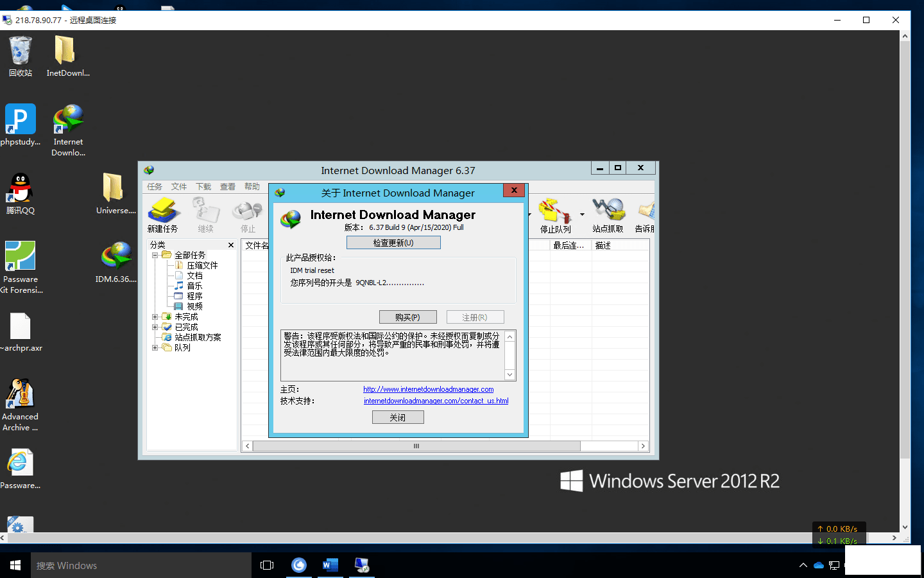The height and width of the screenshot is (578, 924).
Task: Open the 查看 menu
Action: pos(228,187)
